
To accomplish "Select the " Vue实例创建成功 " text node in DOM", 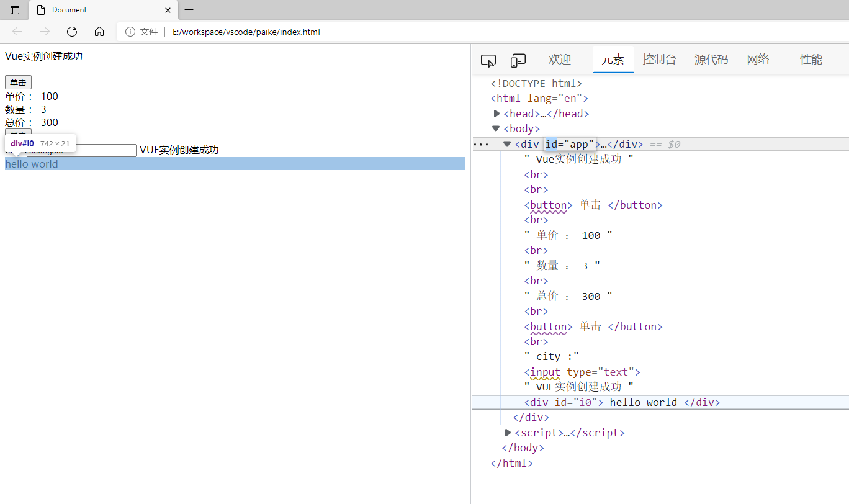I will (579, 159).
